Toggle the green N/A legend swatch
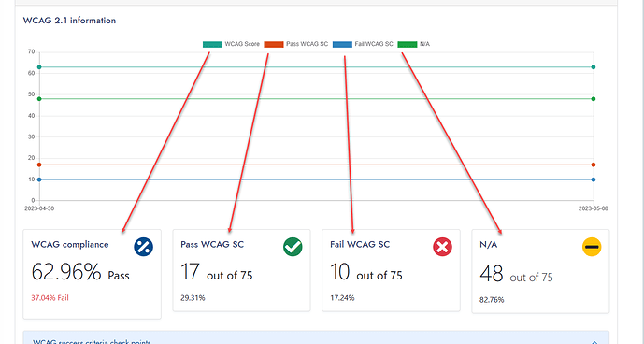 click(x=408, y=44)
